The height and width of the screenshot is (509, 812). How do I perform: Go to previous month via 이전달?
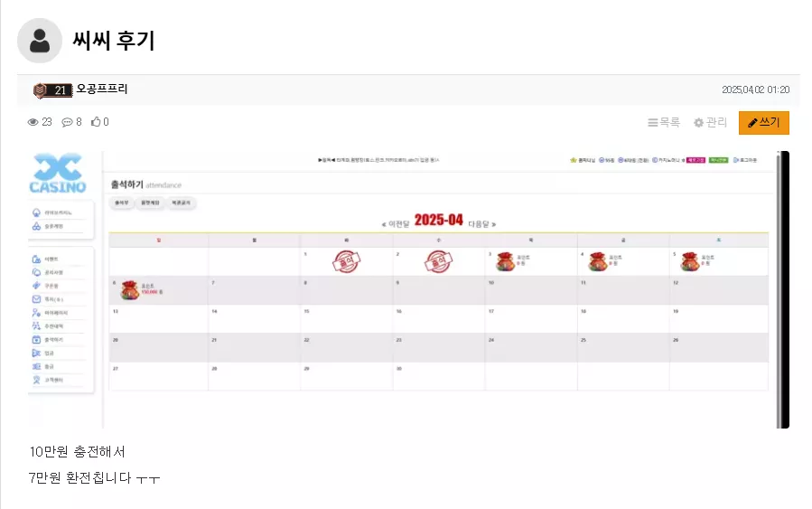pos(396,224)
